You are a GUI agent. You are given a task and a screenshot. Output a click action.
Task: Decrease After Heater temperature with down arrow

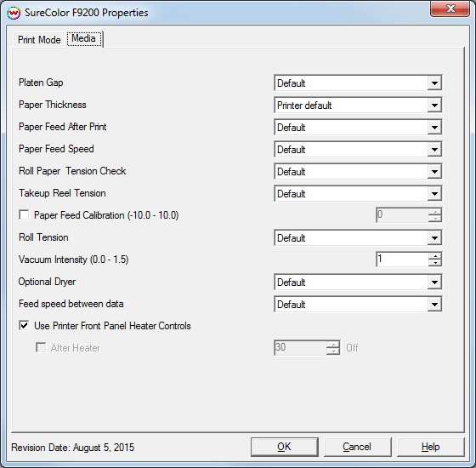pos(333,351)
